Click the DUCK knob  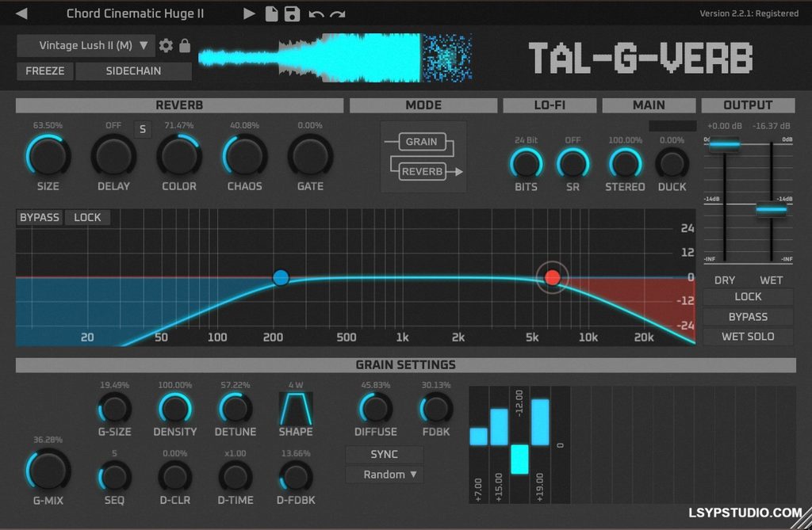(x=672, y=165)
